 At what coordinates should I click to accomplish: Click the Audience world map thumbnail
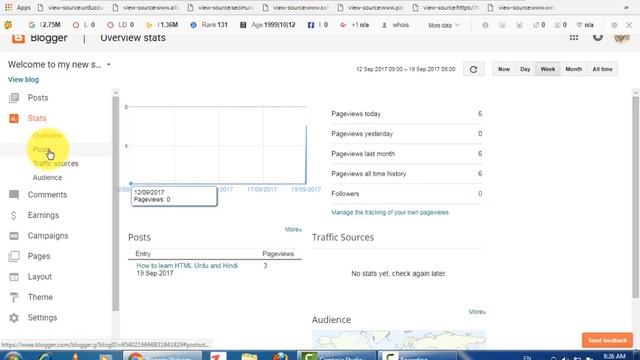click(399, 339)
